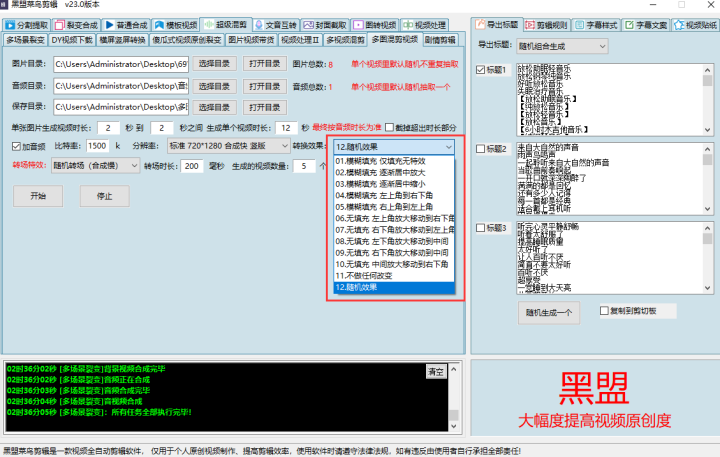Clear the log with 清空 button

click(x=436, y=372)
